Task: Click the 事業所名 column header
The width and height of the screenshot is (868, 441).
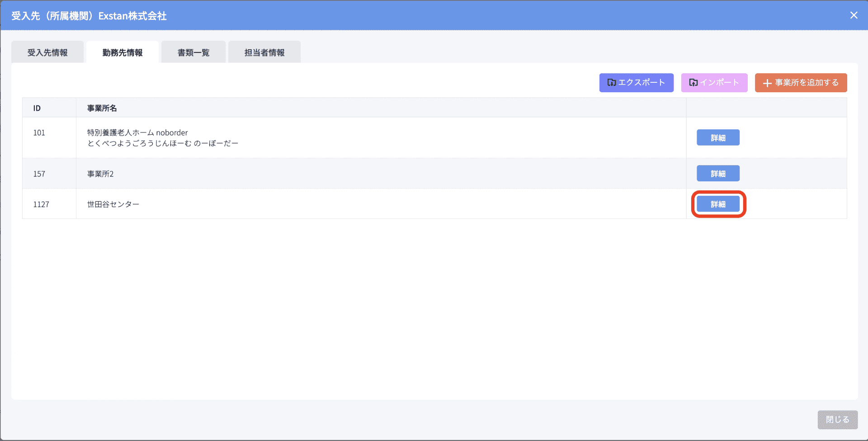Action: 102,108
